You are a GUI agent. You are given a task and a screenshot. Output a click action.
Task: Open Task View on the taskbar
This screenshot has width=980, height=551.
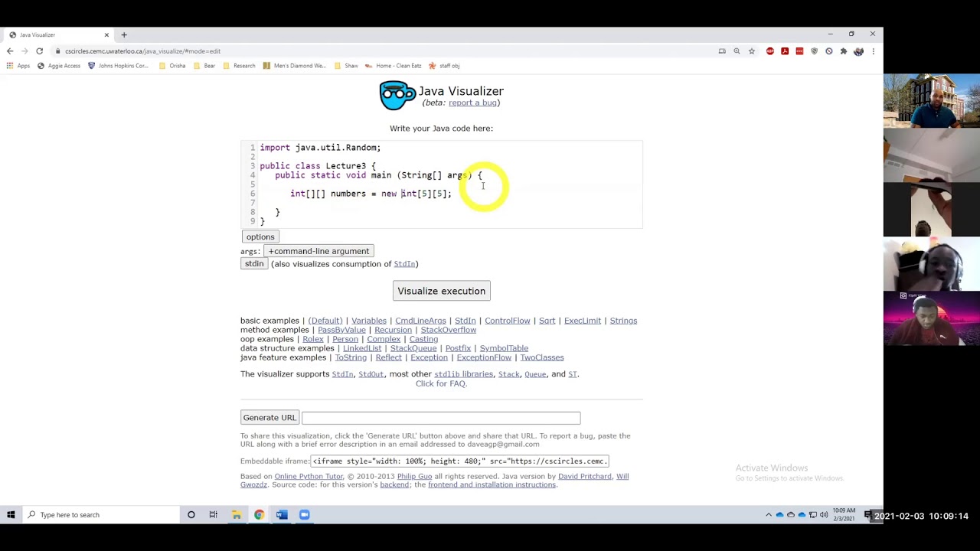click(x=214, y=515)
